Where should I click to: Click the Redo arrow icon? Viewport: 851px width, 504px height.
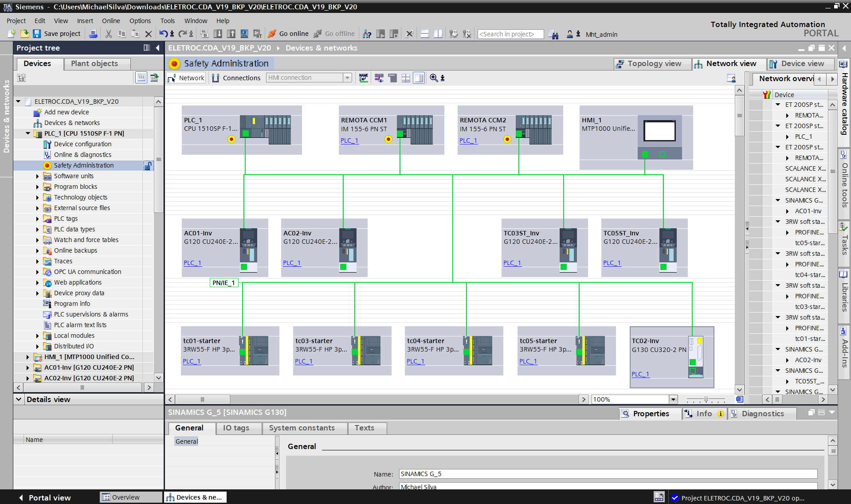(x=183, y=34)
